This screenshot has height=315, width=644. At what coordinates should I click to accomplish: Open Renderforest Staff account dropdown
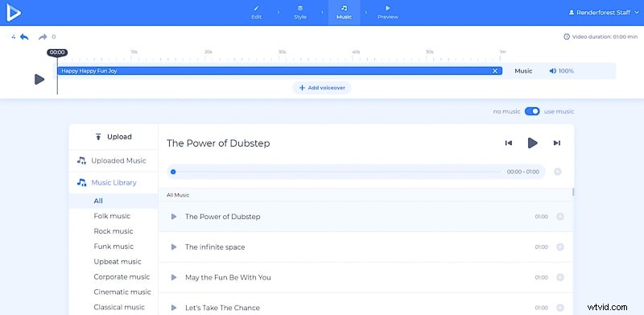click(604, 13)
